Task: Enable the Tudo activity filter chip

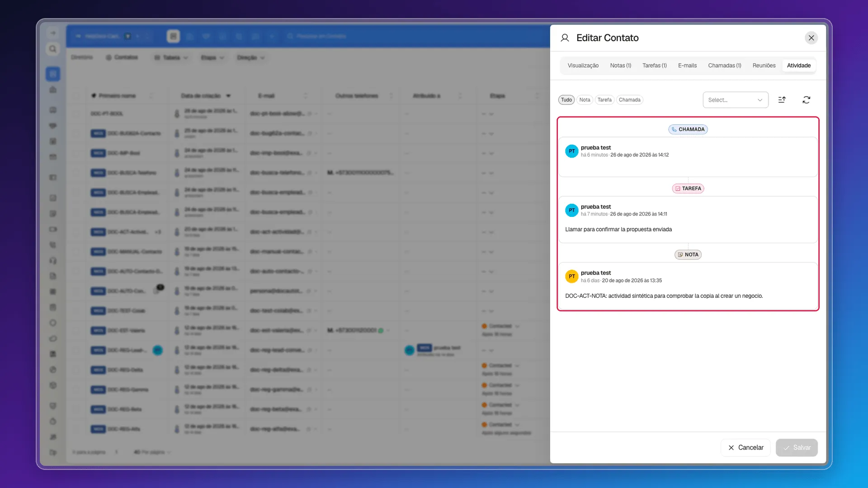Action: click(x=566, y=100)
